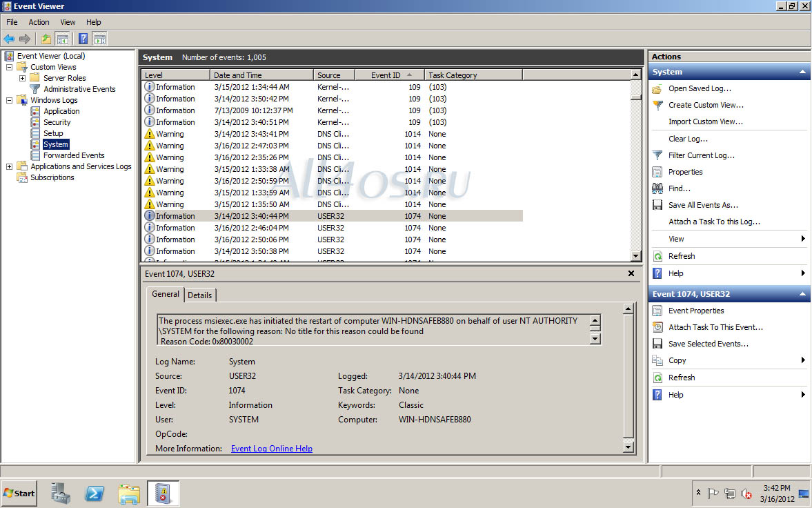
Task: Open Server Manager from taskbar
Action: tap(61, 494)
